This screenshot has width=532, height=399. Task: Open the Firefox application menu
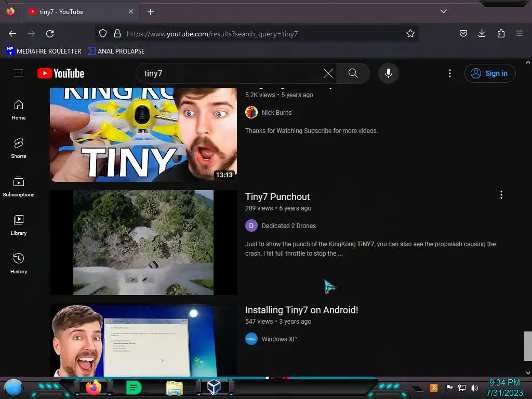tap(520, 33)
